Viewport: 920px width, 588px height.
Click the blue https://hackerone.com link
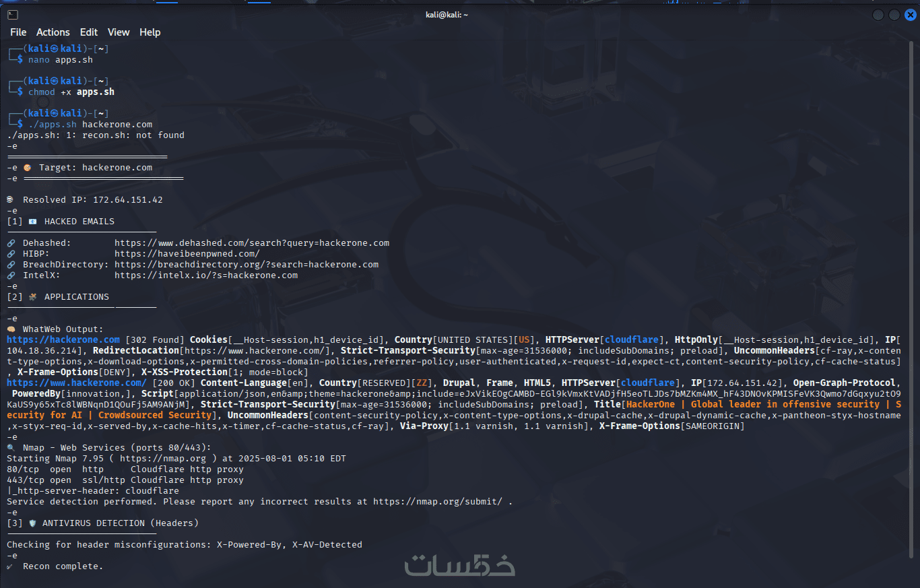coord(63,340)
